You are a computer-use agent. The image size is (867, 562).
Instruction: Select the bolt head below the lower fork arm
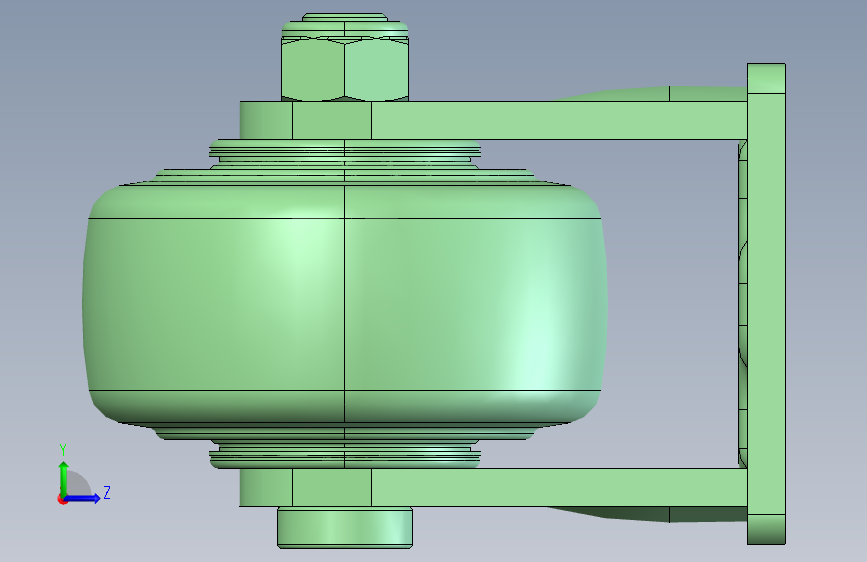tap(345, 528)
